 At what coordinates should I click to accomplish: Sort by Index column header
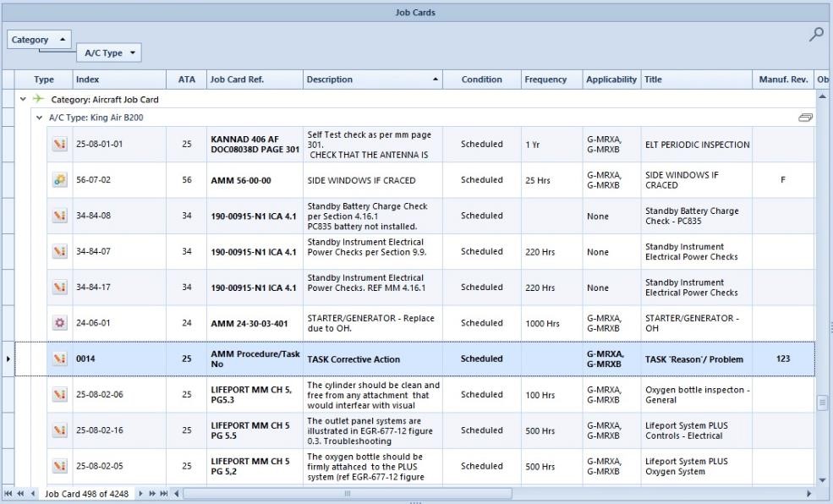point(119,79)
